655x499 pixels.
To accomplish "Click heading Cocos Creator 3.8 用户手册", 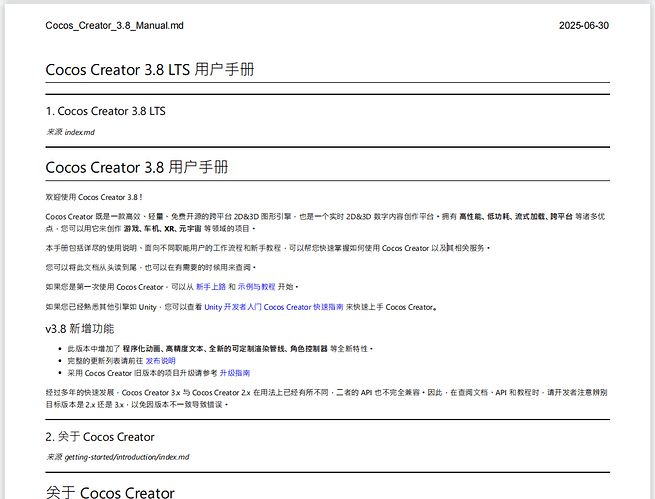I will click(x=137, y=167).
